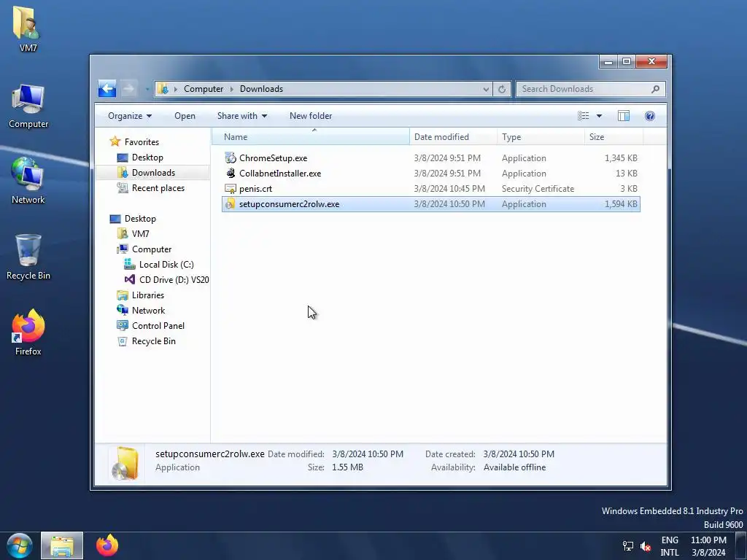
Task: Sort by Date modified column header
Action: pyautogui.click(x=453, y=137)
